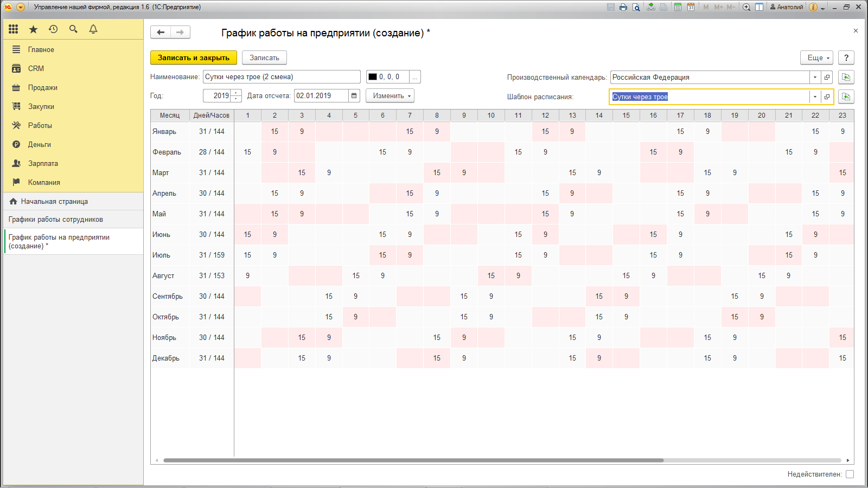Viewport: 868px width, 488px height.
Task: Open the schedule template item
Action: pyautogui.click(x=827, y=97)
